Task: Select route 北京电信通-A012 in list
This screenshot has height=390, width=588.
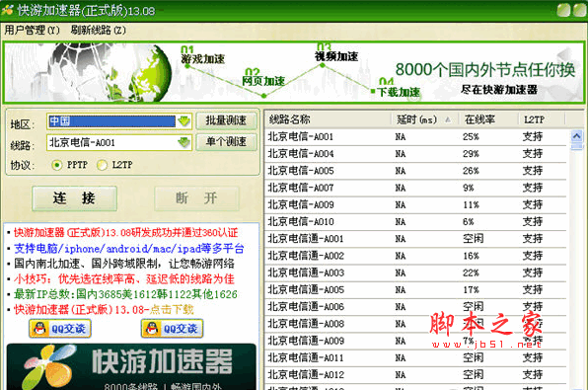Action: pyautogui.click(x=415, y=375)
